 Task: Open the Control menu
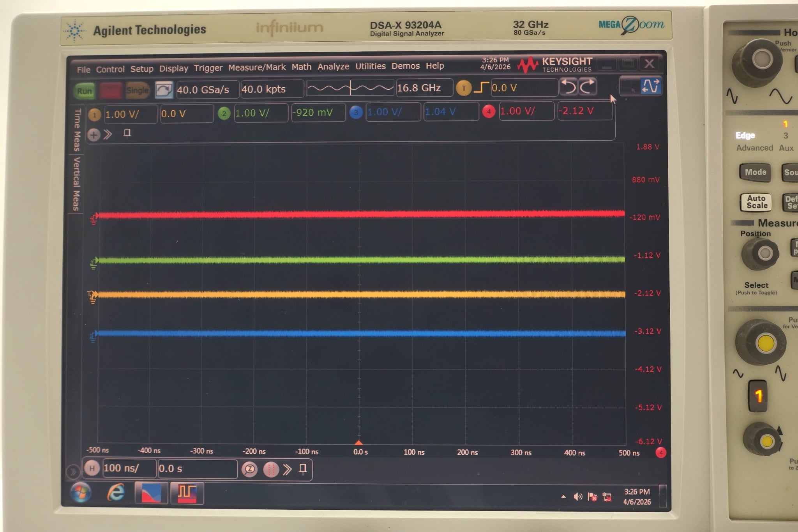(110, 69)
